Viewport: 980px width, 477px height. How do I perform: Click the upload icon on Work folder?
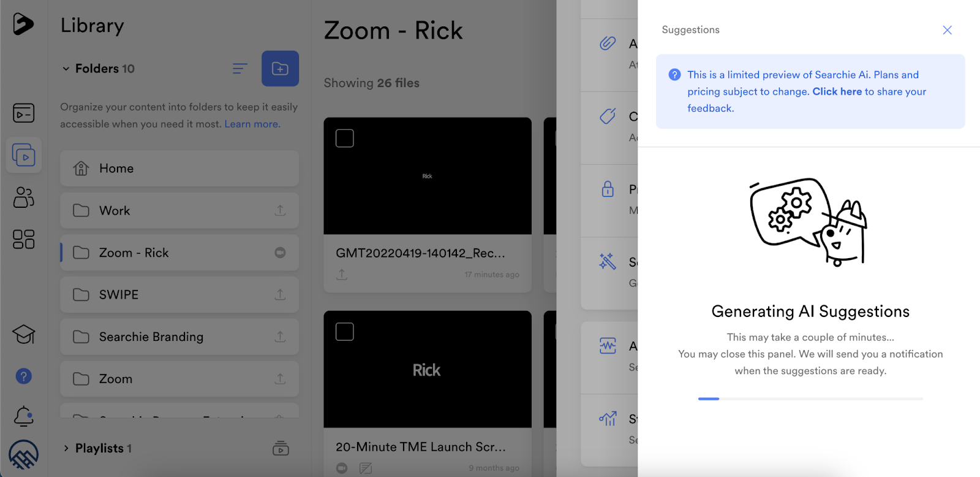(x=280, y=210)
